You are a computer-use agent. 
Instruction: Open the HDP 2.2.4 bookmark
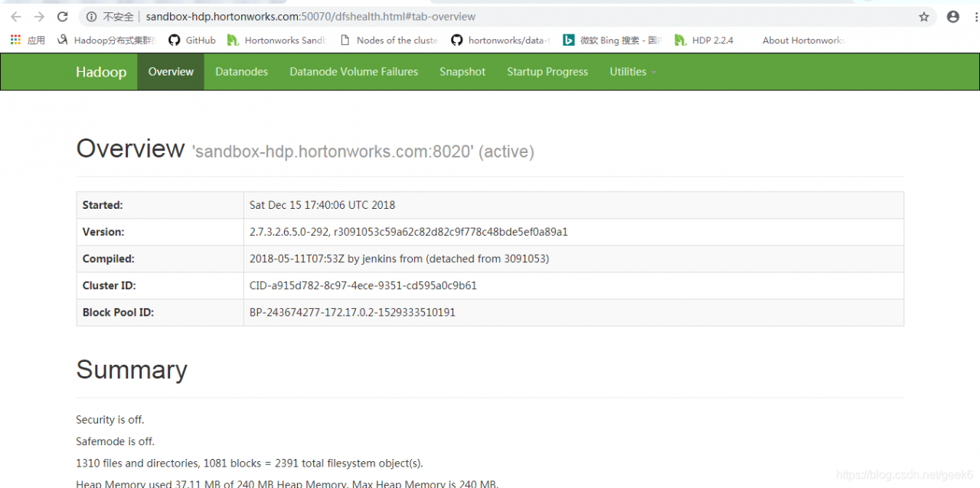click(704, 41)
